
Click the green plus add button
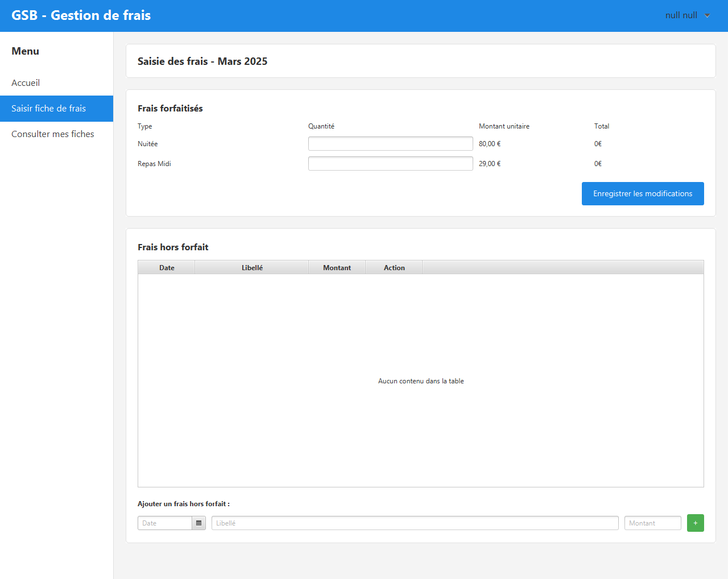[x=695, y=523]
